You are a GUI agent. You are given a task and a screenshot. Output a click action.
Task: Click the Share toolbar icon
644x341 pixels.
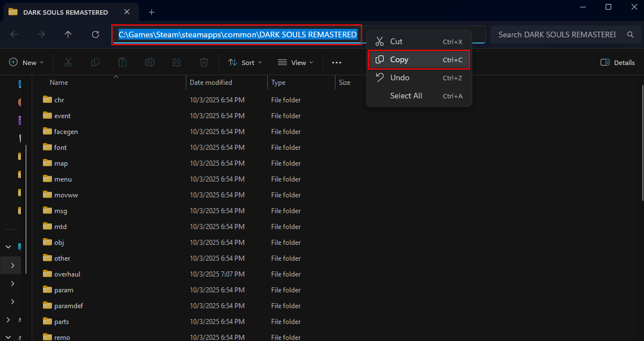(x=177, y=63)
